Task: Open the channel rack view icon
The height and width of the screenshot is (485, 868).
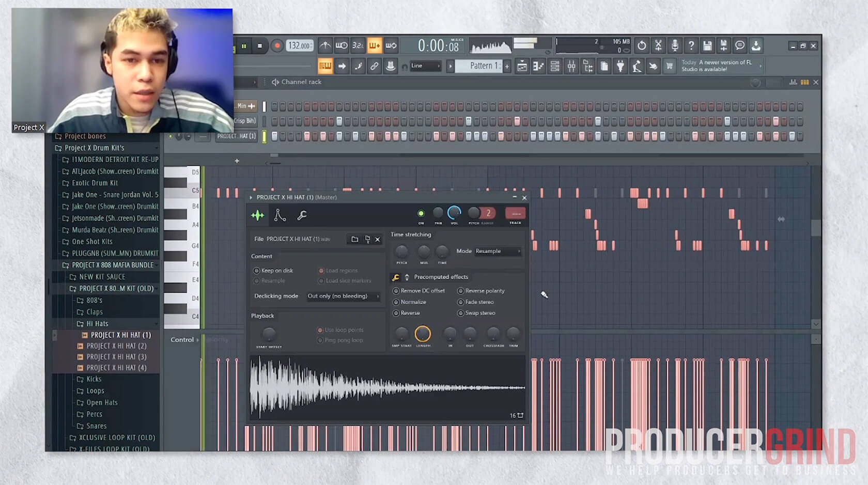Action: tap(555, 66)
